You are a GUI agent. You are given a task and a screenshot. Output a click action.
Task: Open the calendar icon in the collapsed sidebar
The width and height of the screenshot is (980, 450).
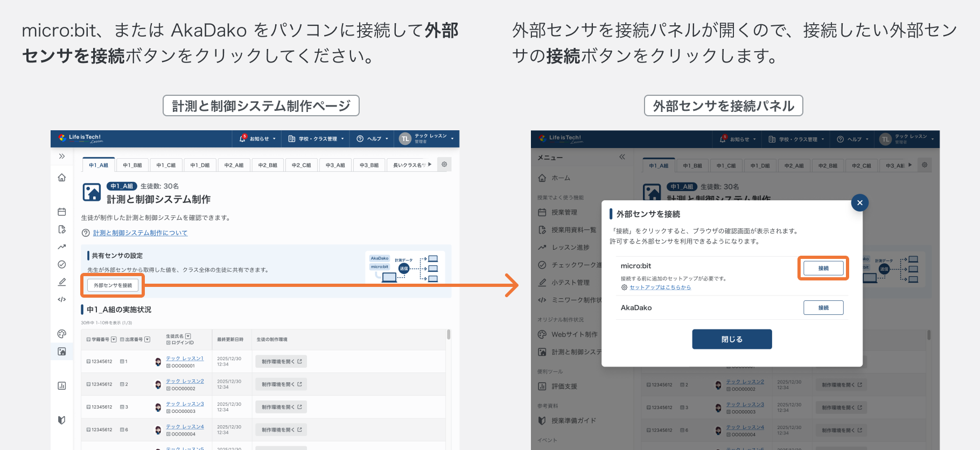tap(62, 212)
